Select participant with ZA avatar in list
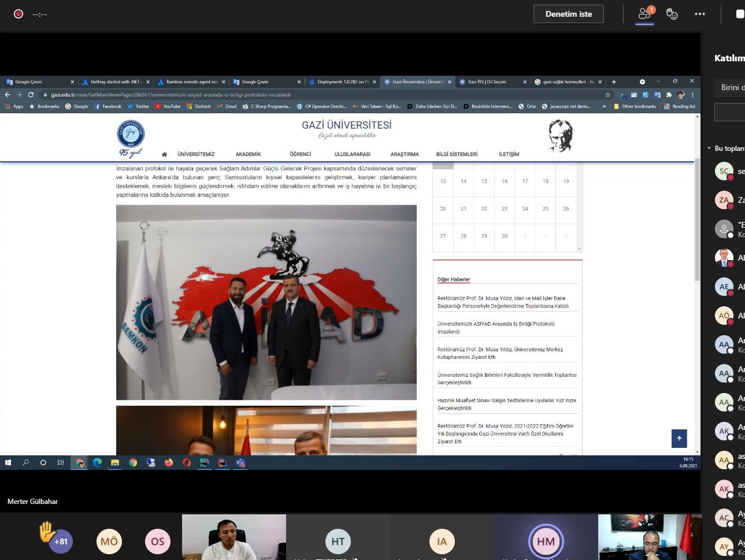 [x=724, y=200]
